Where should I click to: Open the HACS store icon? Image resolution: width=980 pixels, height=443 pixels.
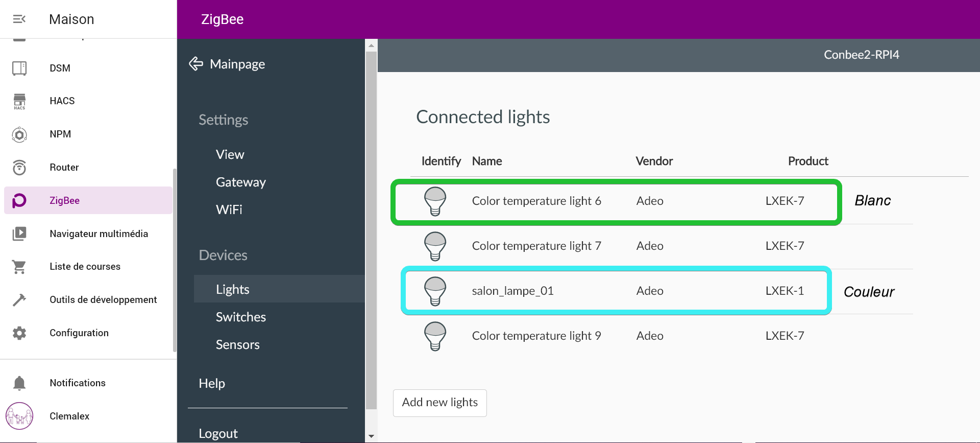(19, 101)
